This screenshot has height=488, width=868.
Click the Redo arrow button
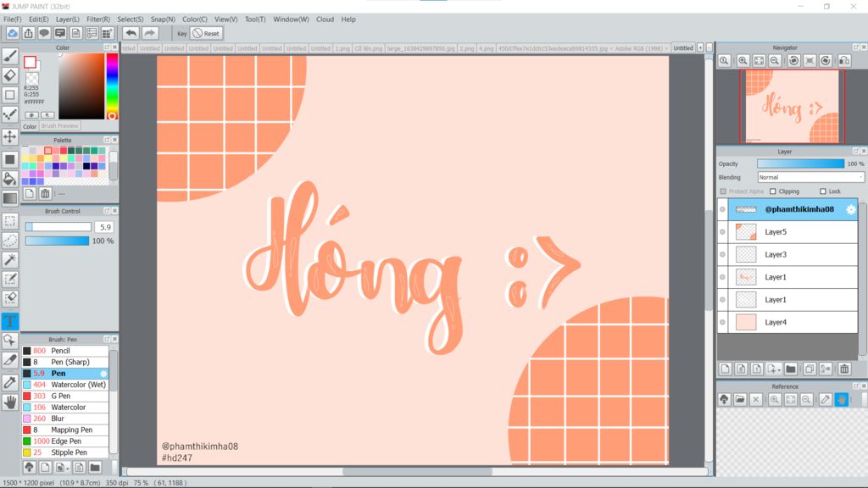[x=149, y=33]
